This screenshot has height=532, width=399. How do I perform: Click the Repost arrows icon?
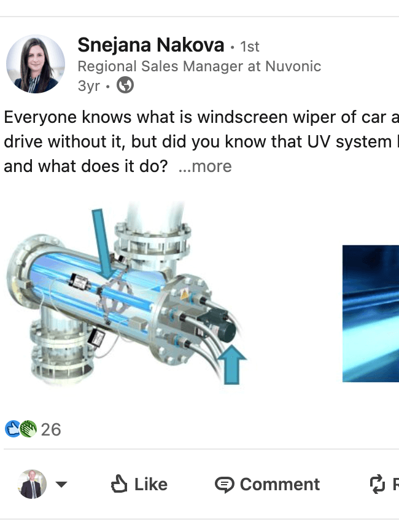(378, 484)
